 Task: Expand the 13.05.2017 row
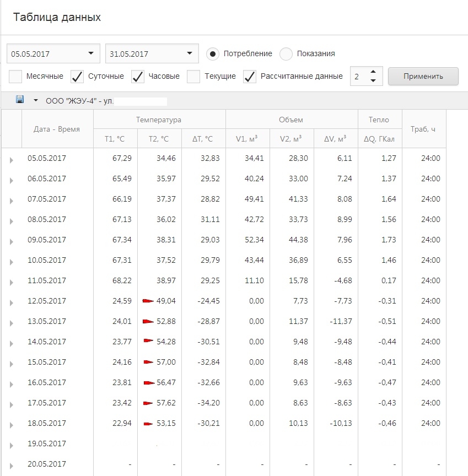[11, 323]
